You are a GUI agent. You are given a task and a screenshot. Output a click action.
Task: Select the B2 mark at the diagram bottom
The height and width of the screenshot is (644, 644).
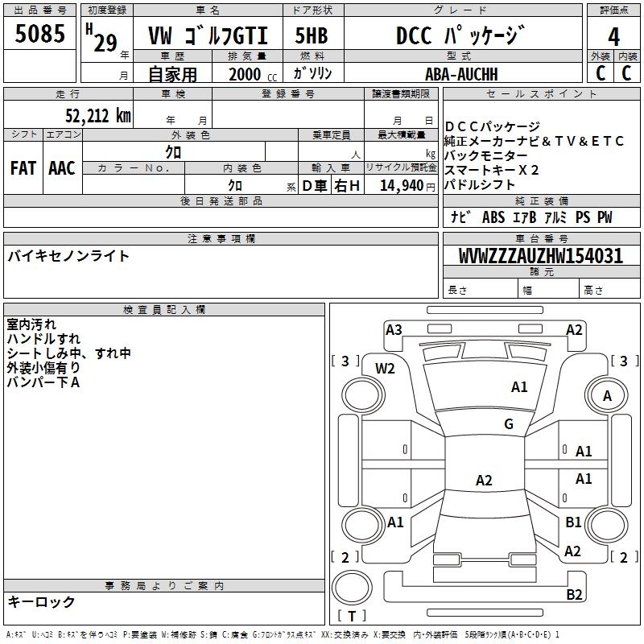574,595
